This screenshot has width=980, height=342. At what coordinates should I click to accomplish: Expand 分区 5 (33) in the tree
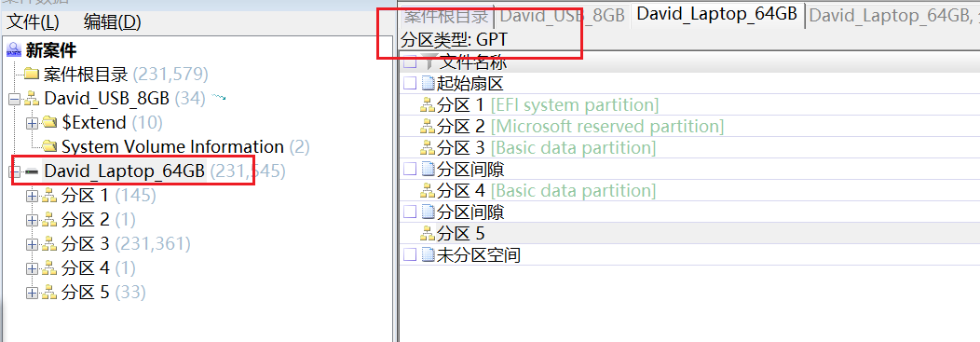[32, 293]
